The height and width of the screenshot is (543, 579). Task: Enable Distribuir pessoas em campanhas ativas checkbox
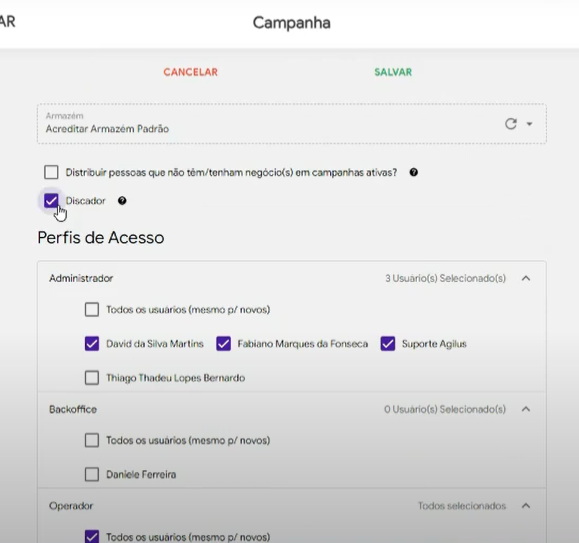pyautogui.click(x=51, y=172)
